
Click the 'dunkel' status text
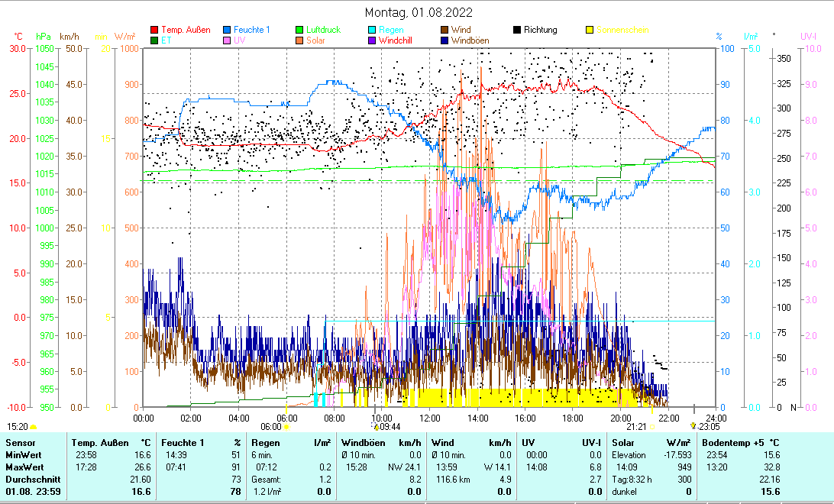pyautogui.click(x=625, y=492)
